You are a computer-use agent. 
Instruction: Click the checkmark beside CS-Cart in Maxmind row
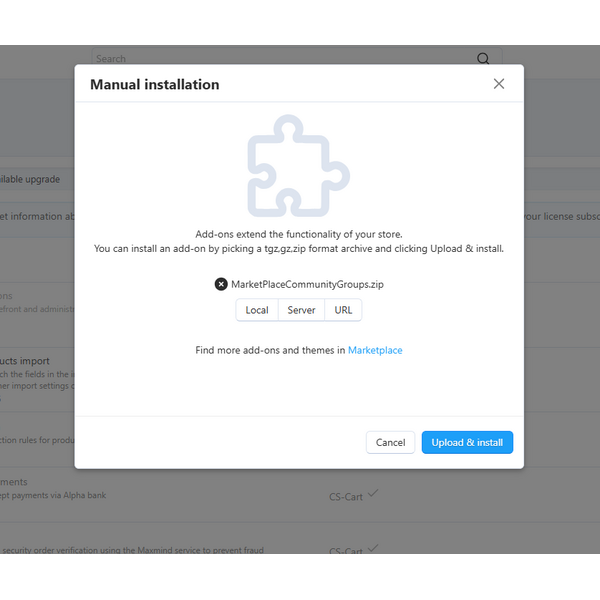(373, 548)
